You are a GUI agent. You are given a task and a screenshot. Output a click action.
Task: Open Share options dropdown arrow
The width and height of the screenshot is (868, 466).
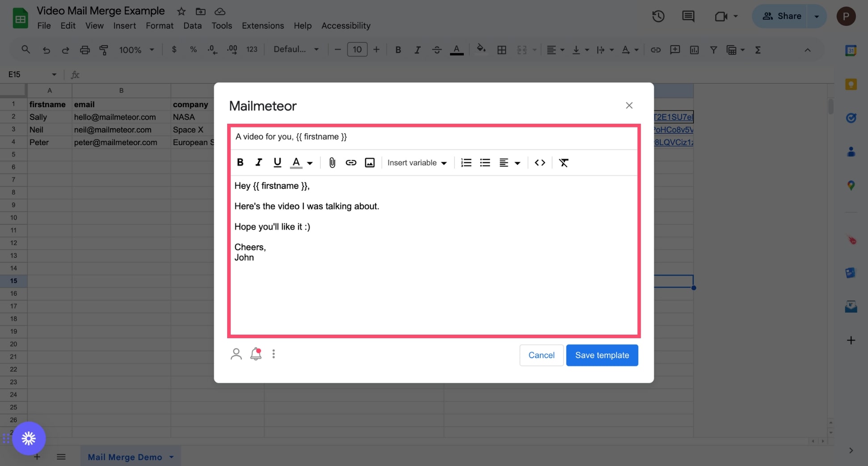pyautogui.click(x=817, y=16)
